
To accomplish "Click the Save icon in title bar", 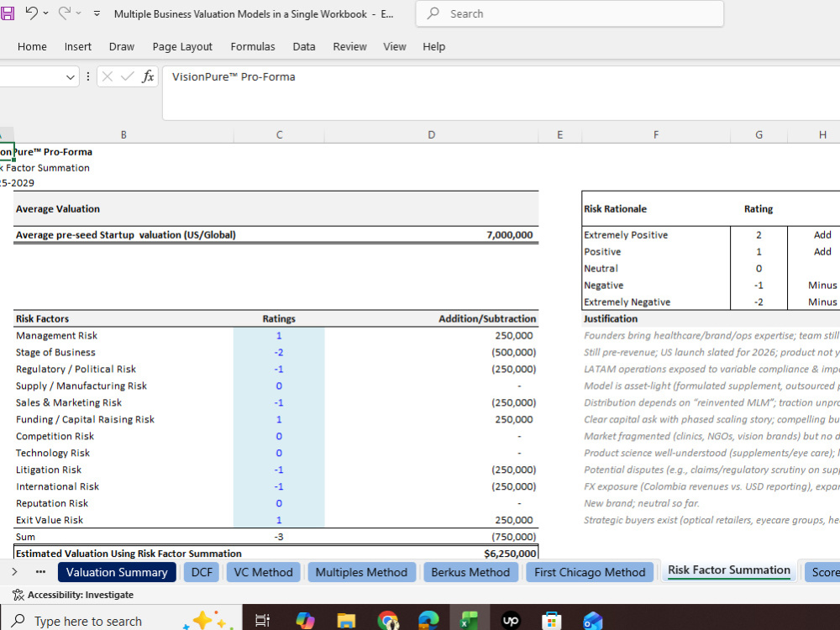I will click(7, 13).
